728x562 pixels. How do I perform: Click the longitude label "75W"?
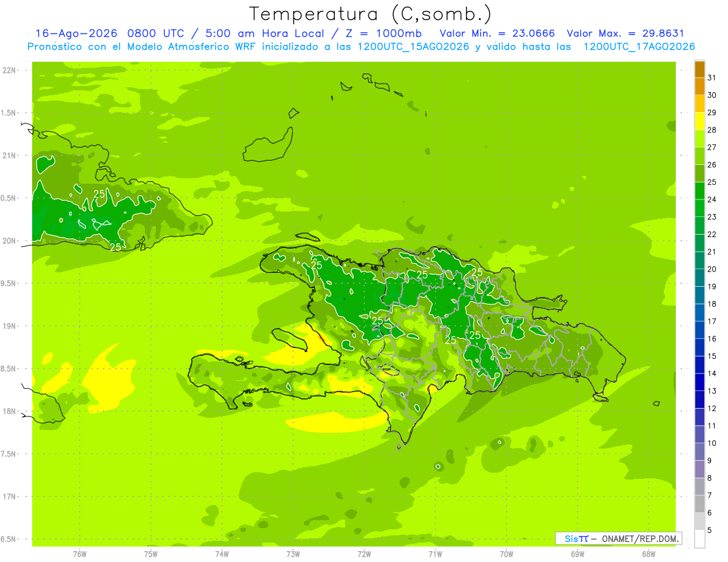pyautogui.click(x=151, y=554)
